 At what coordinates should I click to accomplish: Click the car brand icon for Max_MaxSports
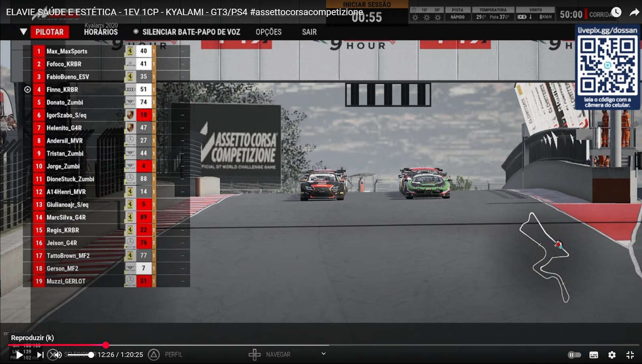tap(130, 51)
